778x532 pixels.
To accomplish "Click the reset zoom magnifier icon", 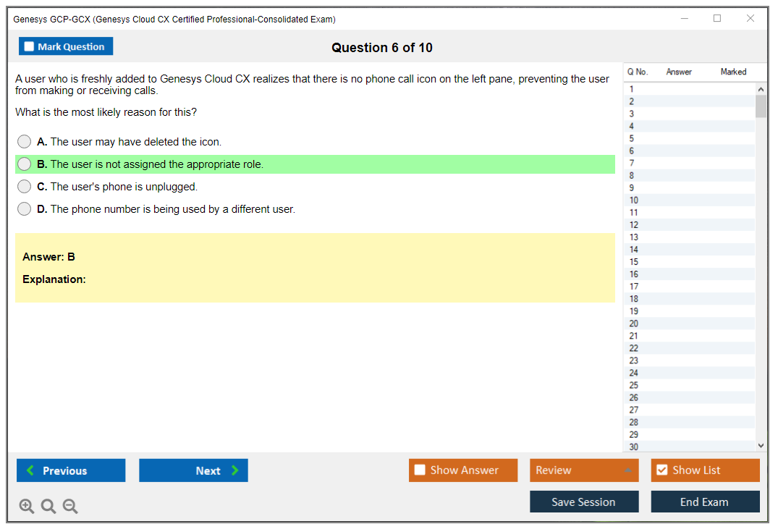I will click(48, 507).
